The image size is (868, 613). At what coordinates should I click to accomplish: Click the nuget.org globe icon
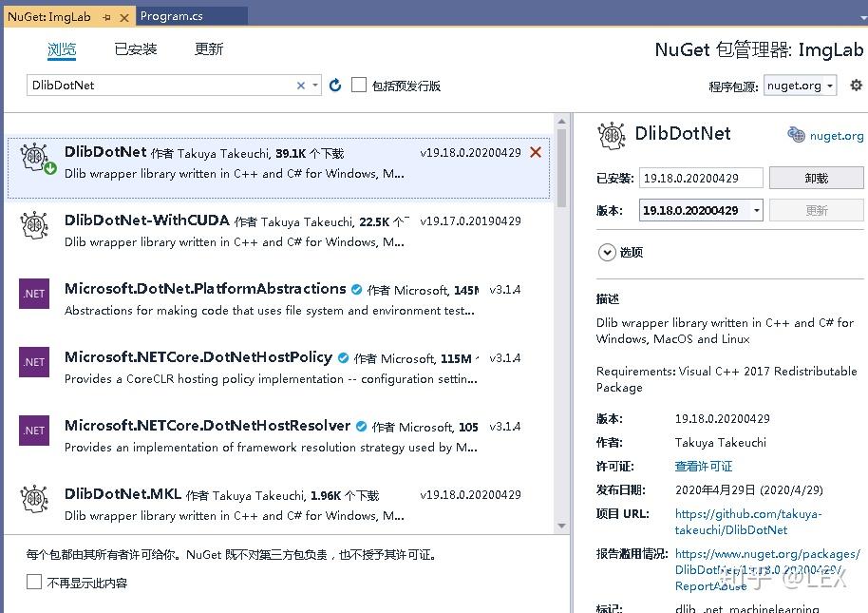pos(795,135)
